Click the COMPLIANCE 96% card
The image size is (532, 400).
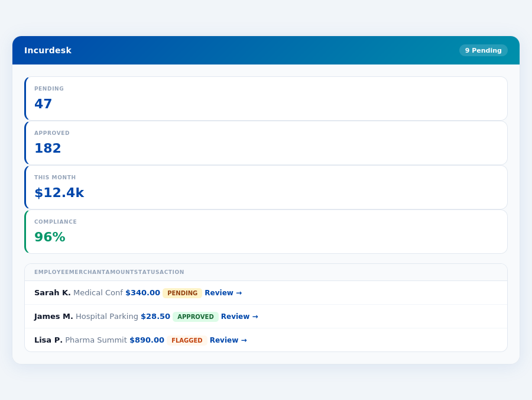point(265,231)
